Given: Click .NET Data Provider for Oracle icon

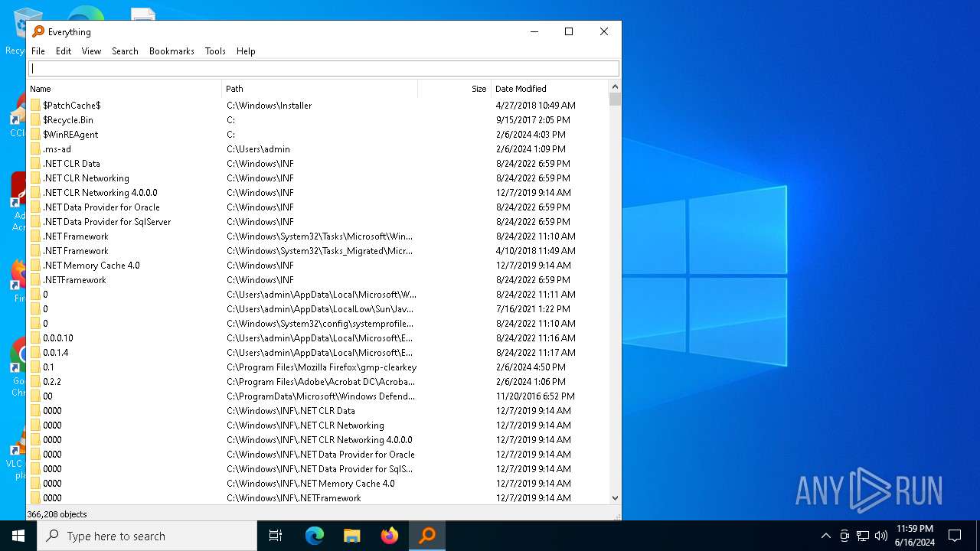Looking at the screenshot, I should (35, 207).
